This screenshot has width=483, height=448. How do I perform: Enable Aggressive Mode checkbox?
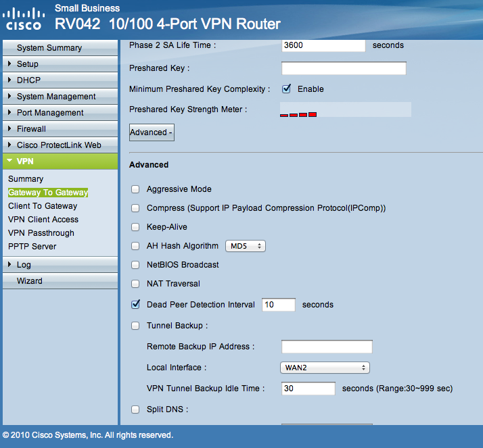[x=135, y=189]
